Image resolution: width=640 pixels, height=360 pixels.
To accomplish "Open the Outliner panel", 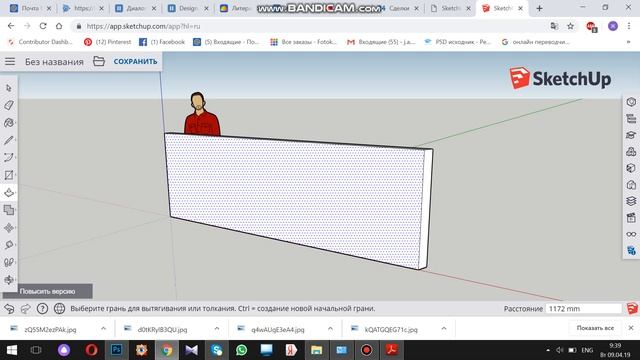I will [x=631, y=119].
